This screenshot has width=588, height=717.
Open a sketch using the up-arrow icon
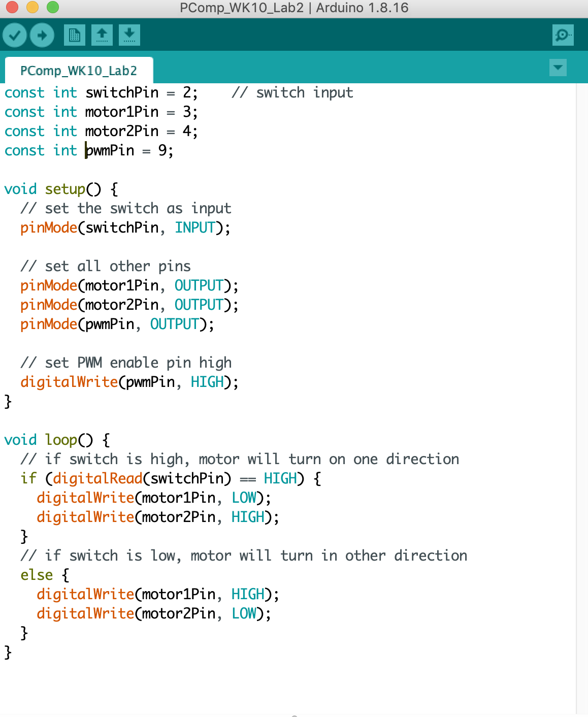click(102, 35)
